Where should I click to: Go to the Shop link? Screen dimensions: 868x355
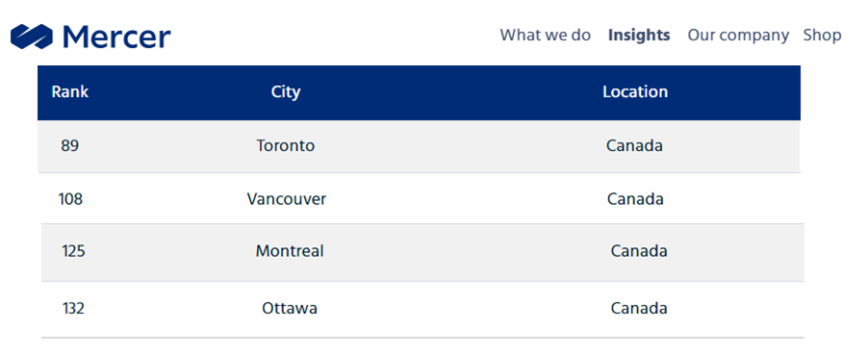pos(822,36)
